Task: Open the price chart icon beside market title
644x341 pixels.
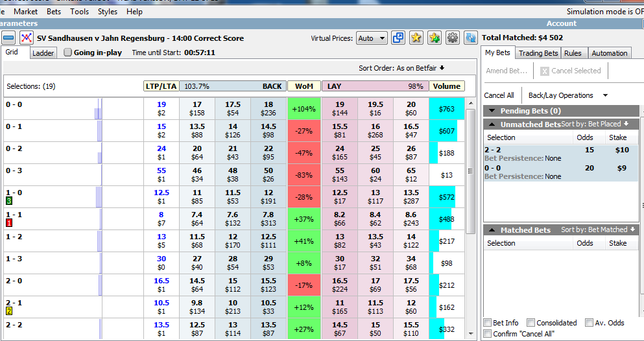Action: pos(27,38)
